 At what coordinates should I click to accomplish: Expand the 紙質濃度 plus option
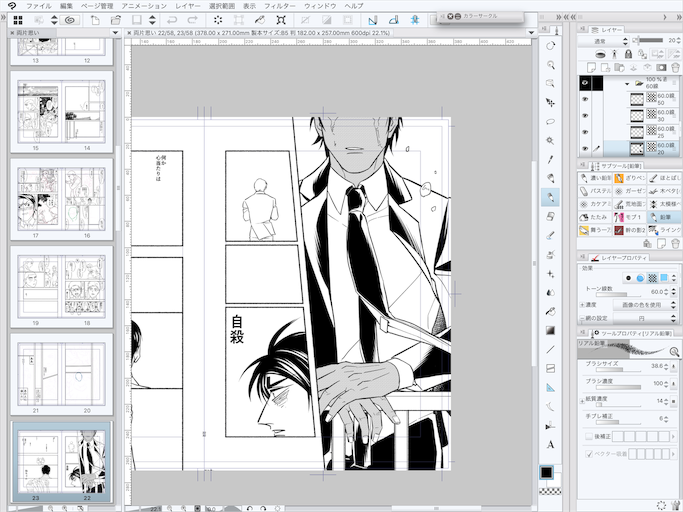click(582, 401)
